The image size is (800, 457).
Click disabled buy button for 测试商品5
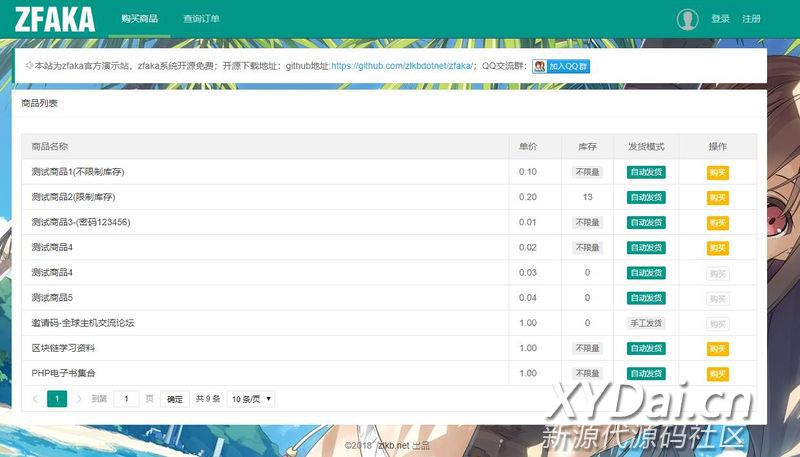point(717,298)
